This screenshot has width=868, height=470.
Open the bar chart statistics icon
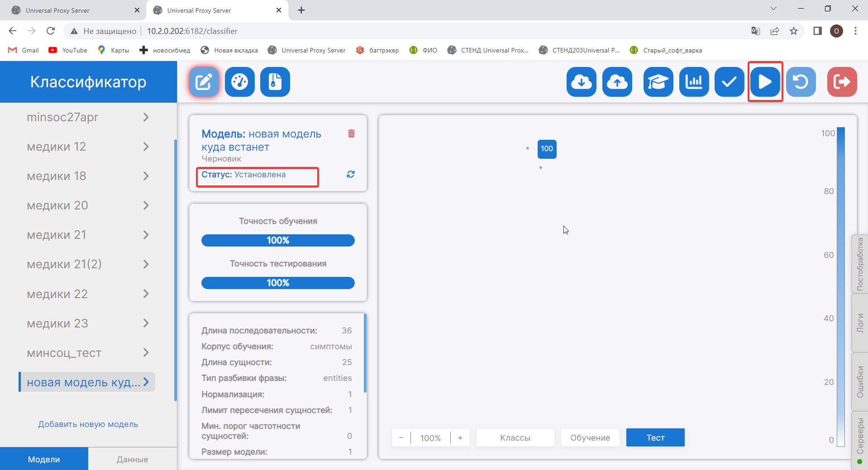pos(694,82)
